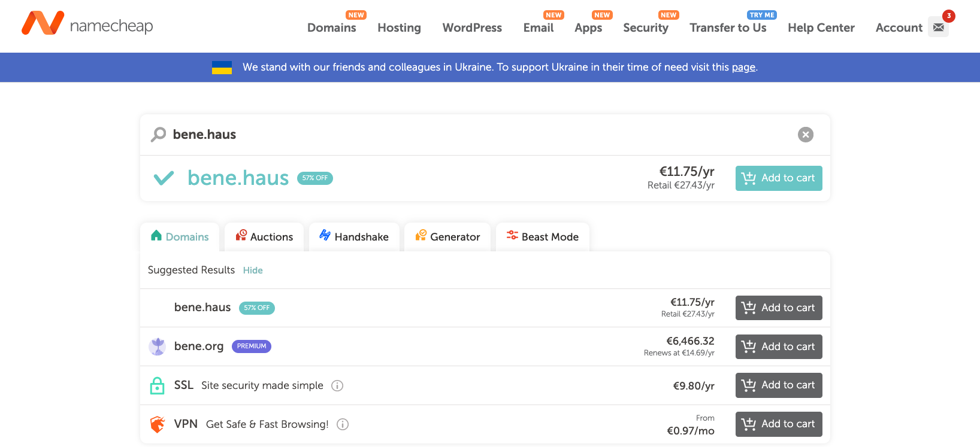Image resolution: width=980 pixels, height=447 pixels.
Task: Switch to the Generator tab
Action: coord(447,237)
